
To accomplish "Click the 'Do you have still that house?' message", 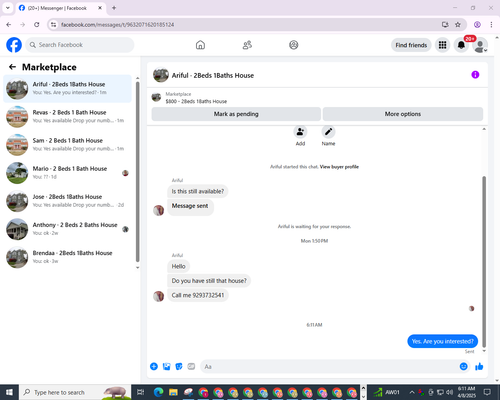I will (x=209, y=281).
